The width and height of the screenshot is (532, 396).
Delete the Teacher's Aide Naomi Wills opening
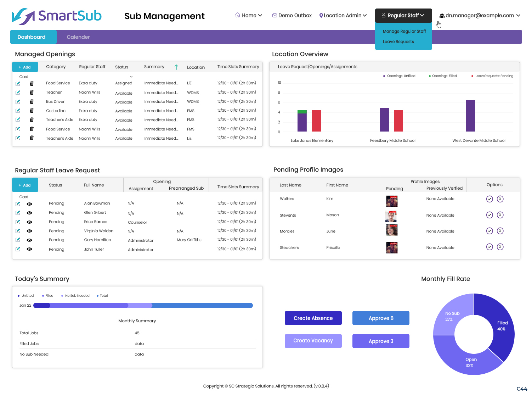click(x=32, y=138)
